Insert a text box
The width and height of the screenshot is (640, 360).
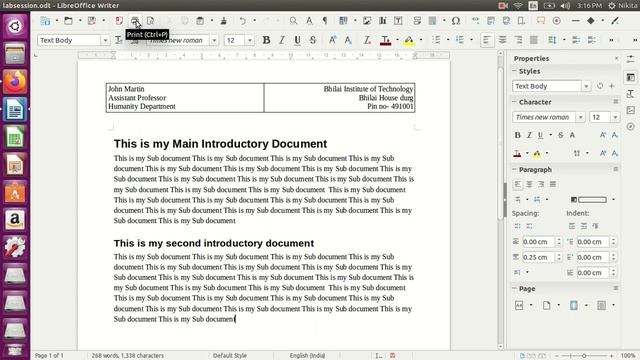pos(398,20)
